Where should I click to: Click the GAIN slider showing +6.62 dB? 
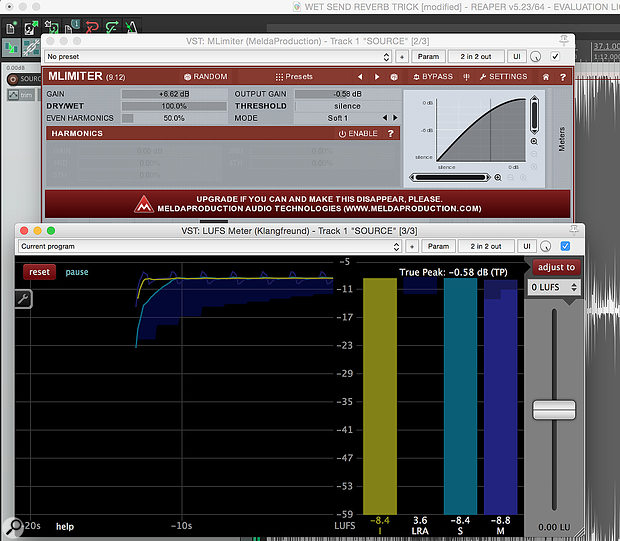(174, 94)
